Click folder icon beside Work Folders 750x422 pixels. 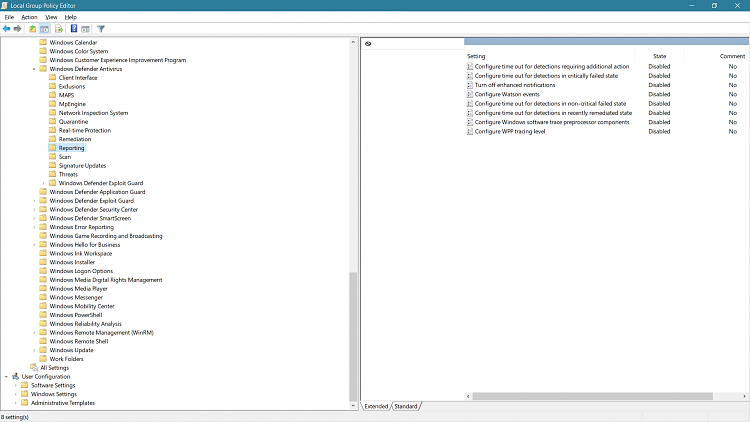pos(43,358)
